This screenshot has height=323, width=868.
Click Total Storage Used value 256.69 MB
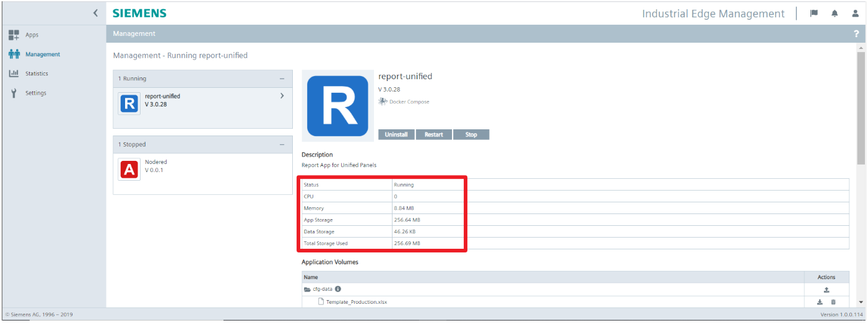(407, 243)
